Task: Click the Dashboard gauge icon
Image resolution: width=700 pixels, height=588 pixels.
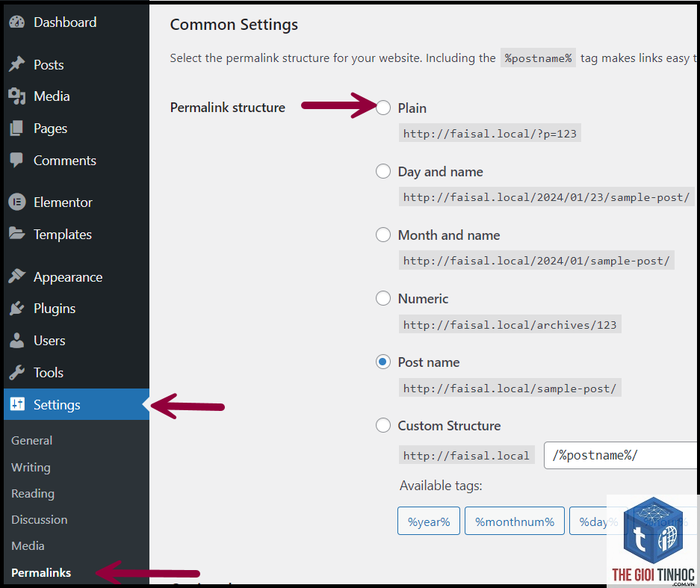Action: [x=17, y=22]
